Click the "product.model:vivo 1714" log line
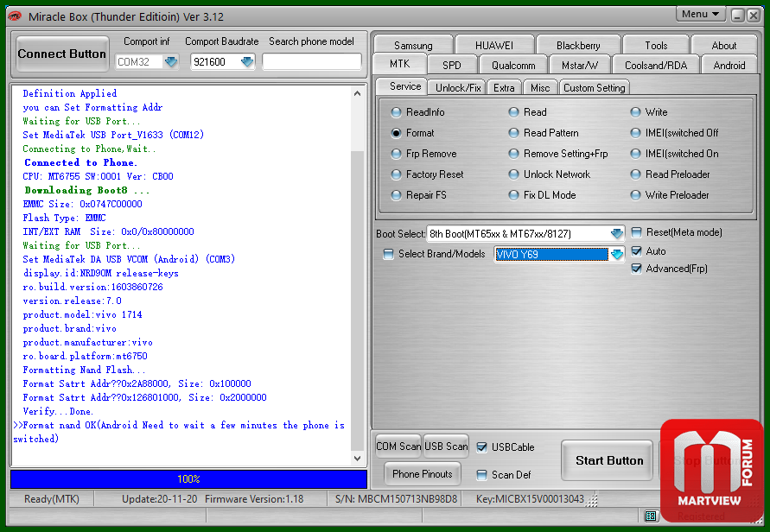The image size is (770, 532). pos(82,314)
